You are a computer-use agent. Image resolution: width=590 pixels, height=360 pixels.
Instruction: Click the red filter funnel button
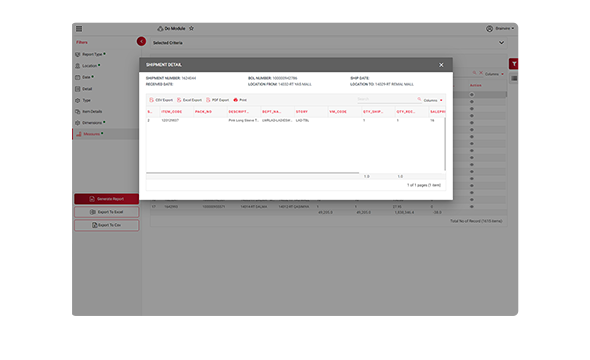tap(514, 64)
